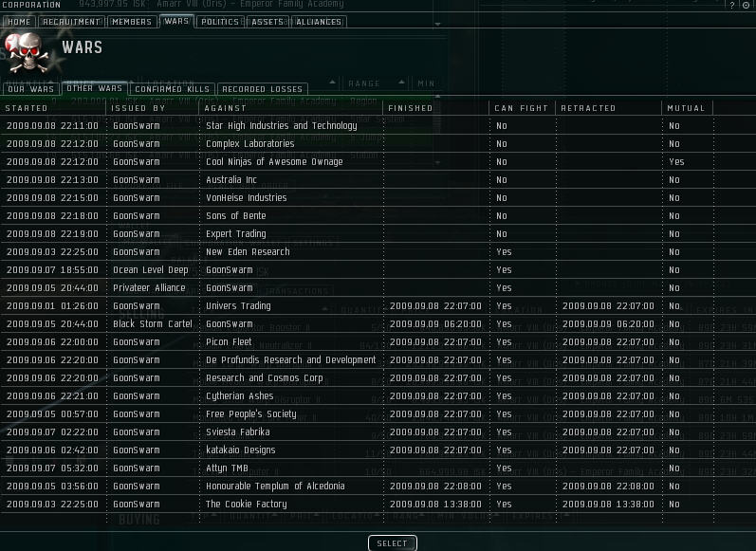This screenshot has width=756, height=551.
Task: Sort by the Can Fight column header
Action: [522, 108]
